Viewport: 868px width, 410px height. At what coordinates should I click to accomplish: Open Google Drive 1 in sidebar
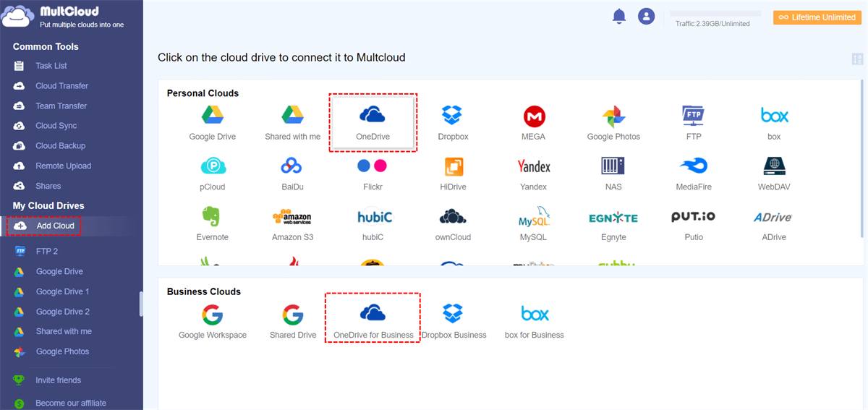[62, 291]
